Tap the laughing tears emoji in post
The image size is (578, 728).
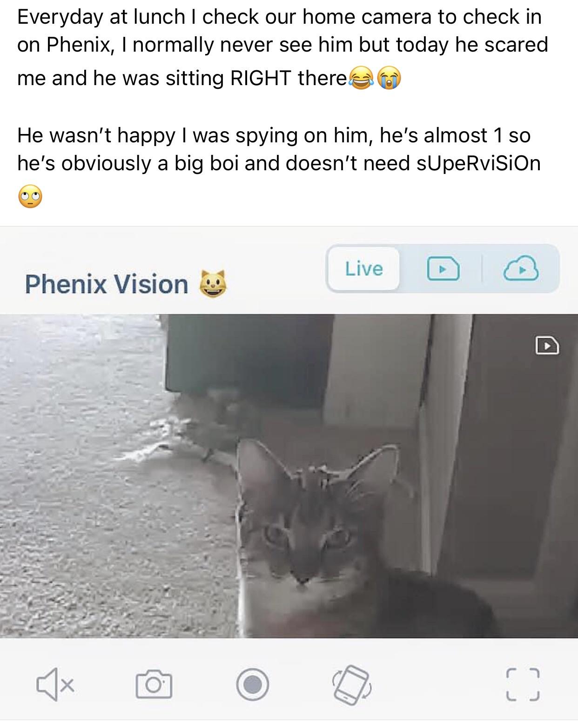point(360,78)
